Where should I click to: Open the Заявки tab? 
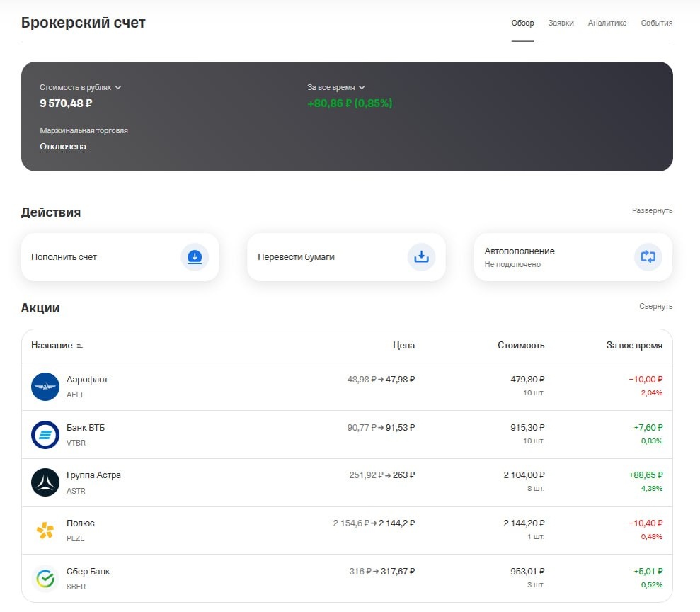(561, 23)
